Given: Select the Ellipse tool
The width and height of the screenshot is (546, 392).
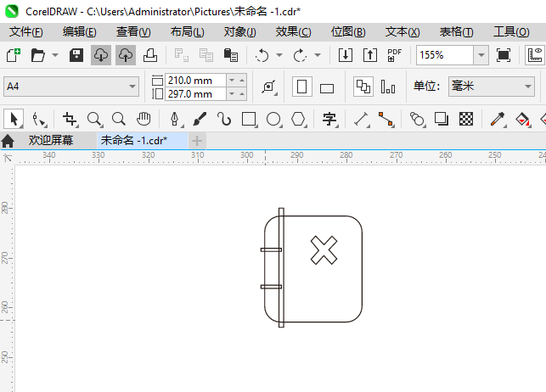Looking at the screenshot, I should [273, 119].
